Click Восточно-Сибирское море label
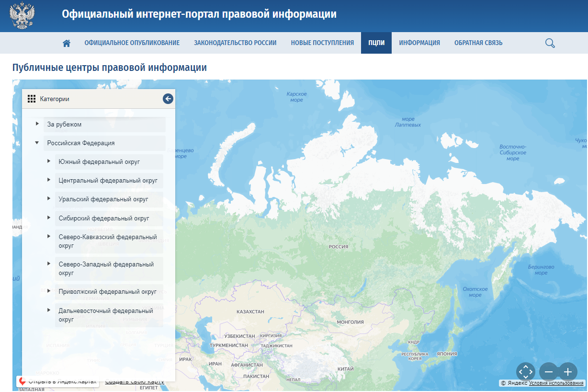588x392 pixels. 513,152
